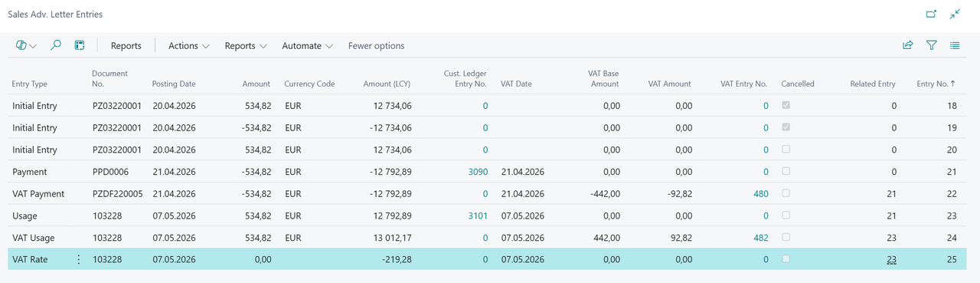Viewport: 980px width, 283px height.
Task: Toggle Cancelled checkbox for entry 18
Action: [x=786, y=106]
